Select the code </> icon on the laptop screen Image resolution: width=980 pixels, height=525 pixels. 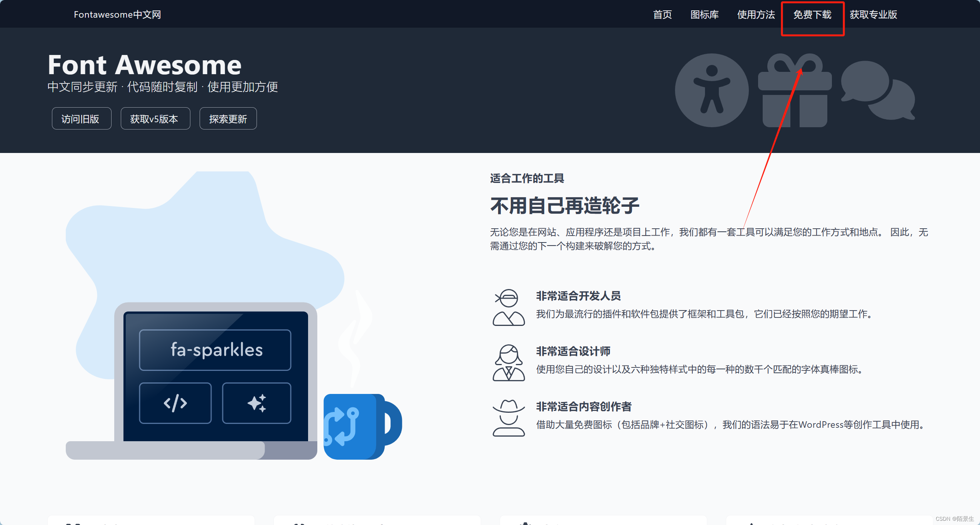click(x=175, y=403)
